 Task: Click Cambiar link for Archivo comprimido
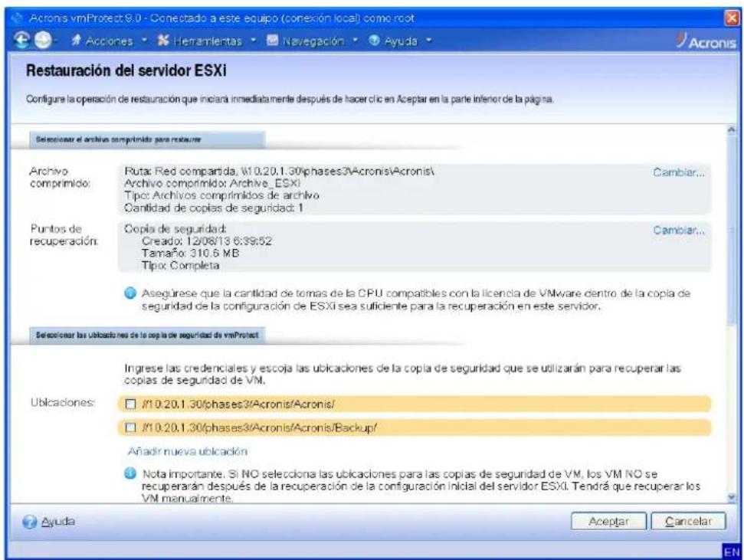(x=679, y=172)
